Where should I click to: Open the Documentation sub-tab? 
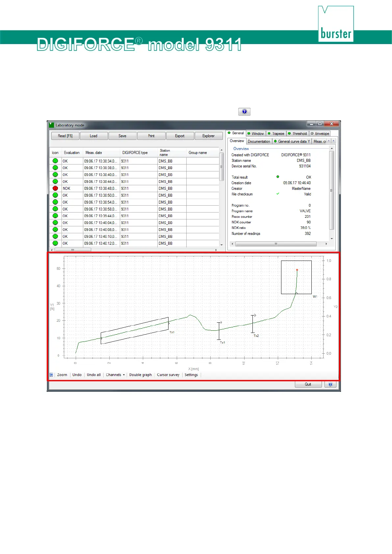(259, 141)
